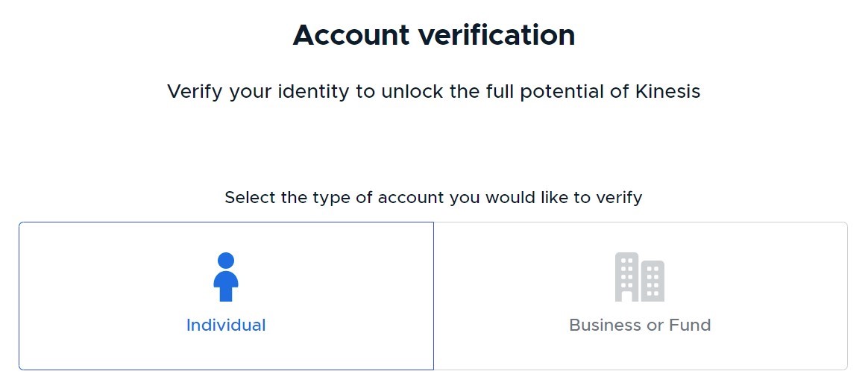Select the Individual account type card
The image size is (868, 380).
click(x=226, y=296)
